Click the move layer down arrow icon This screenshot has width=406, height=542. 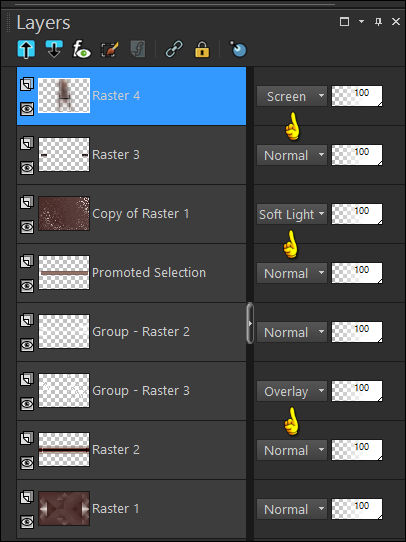click(x=54, y=49)
